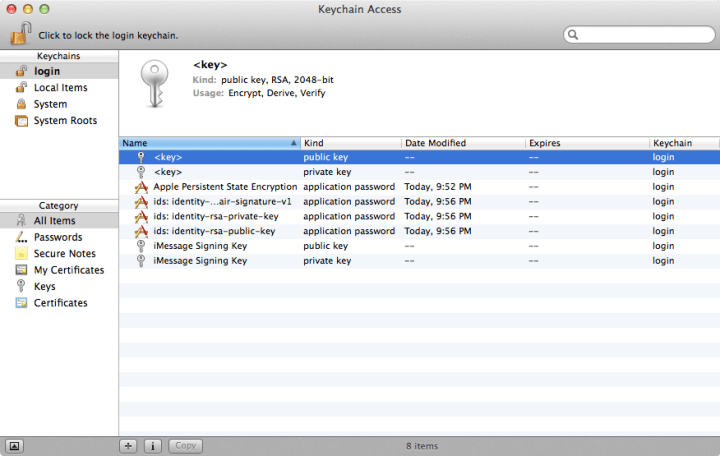Sort list by Expires column header

[587, 143]
